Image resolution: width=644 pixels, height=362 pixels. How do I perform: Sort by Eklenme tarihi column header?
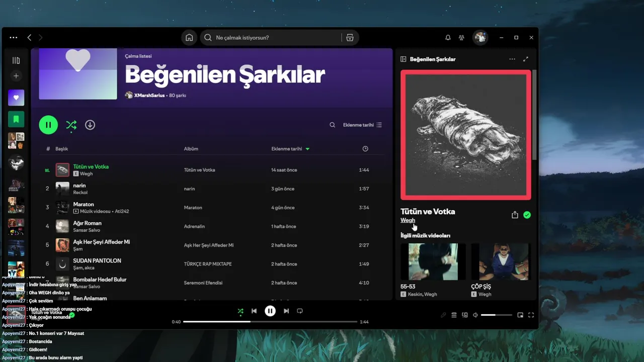click(290, 149)
